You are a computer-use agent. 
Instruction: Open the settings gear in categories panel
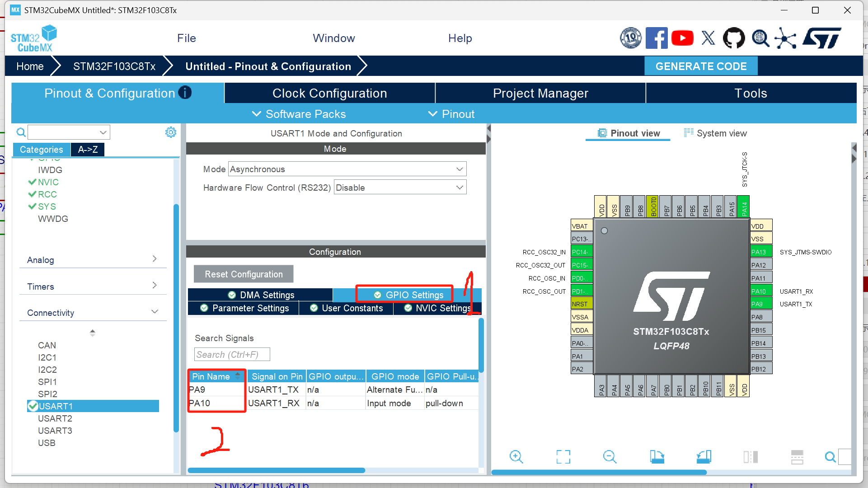pos(170,132)
